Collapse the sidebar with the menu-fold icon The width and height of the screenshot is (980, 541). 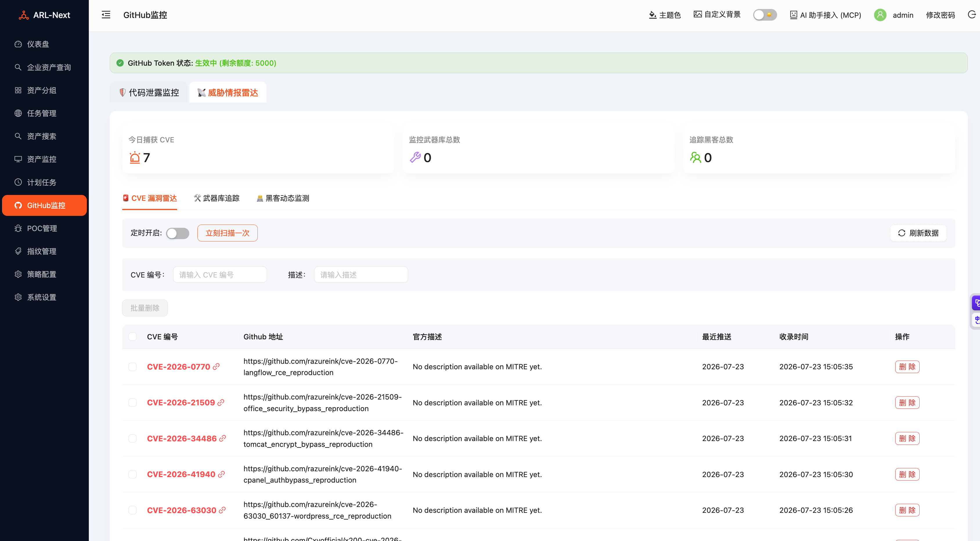(106, 15)
